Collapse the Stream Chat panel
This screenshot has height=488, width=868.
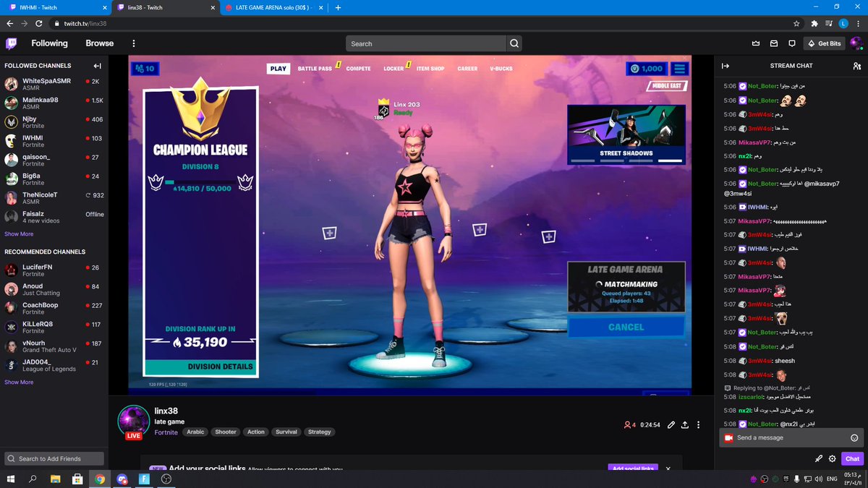click(x=726, y=66)
